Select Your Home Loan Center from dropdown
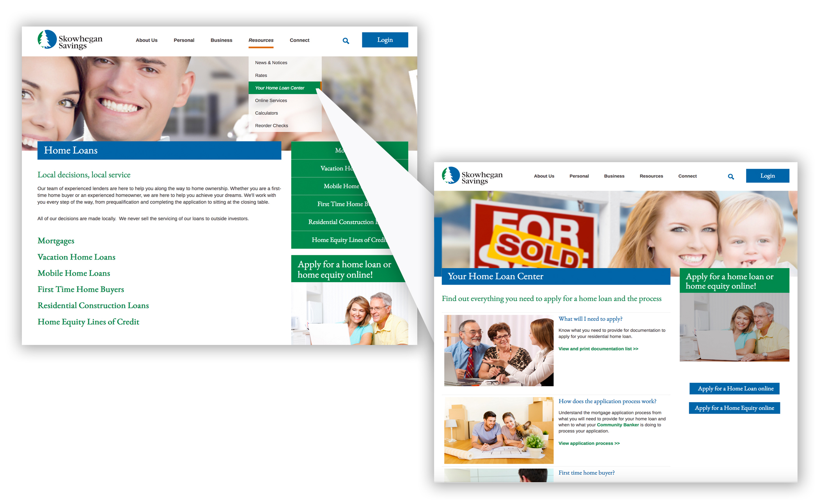The image size is (819, 504). (x=280, y=88)
